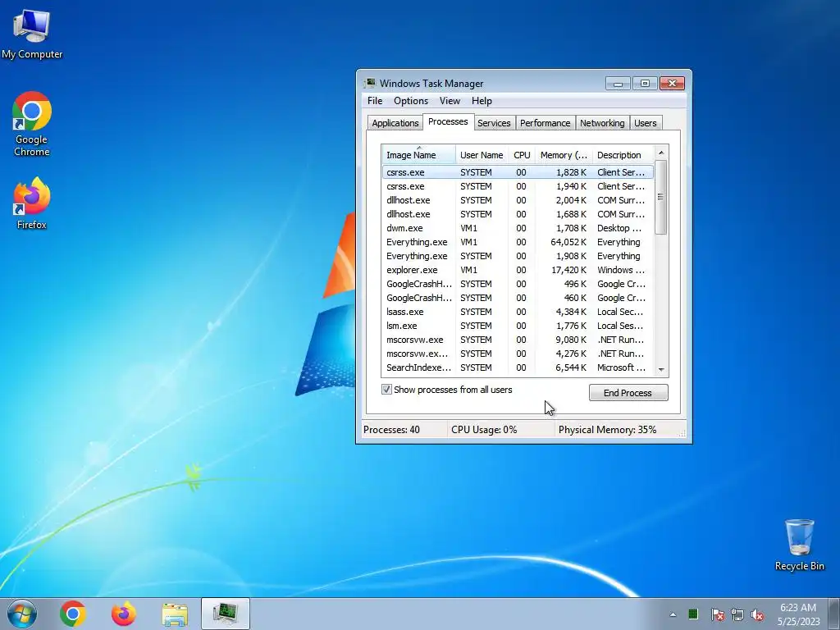Select the lsass.exe process

tap(518, 311)
